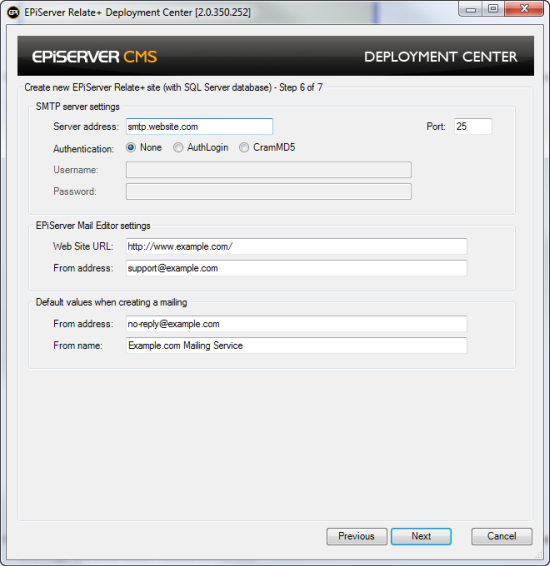Image resolution: width=550 pixels, height=566 pixels.
Task: Click the EPiServer app icon in title bar
Action: pos(13,13)
